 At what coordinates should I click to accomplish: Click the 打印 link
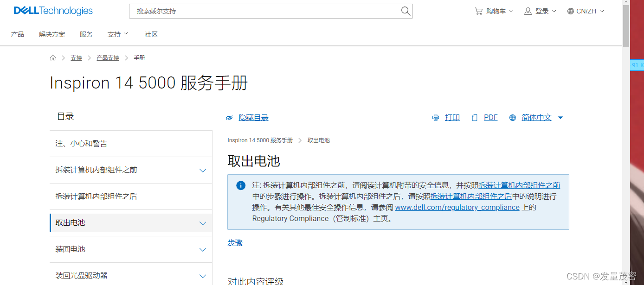coord(452,118)
